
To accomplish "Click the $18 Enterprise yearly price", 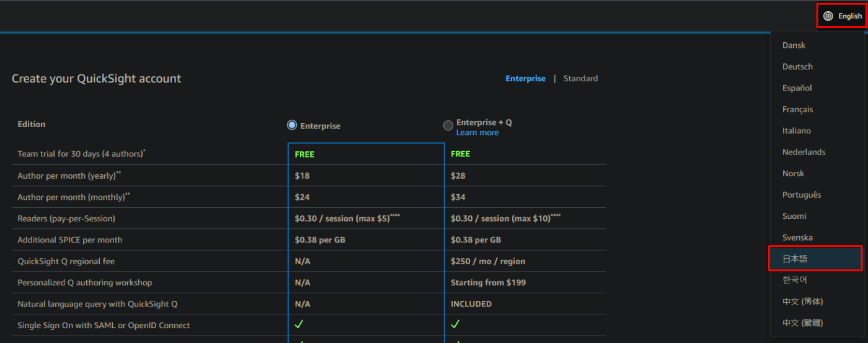I will (302, 176).
